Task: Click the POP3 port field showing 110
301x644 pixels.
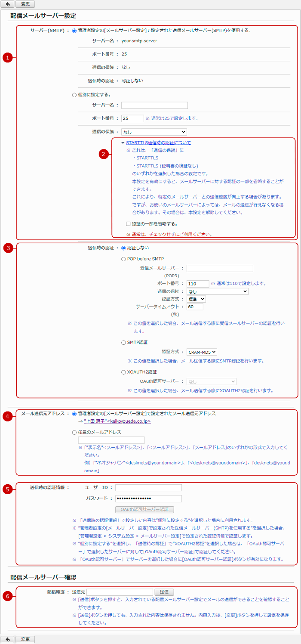Action: pyautogui.click(x=198, y=284)
